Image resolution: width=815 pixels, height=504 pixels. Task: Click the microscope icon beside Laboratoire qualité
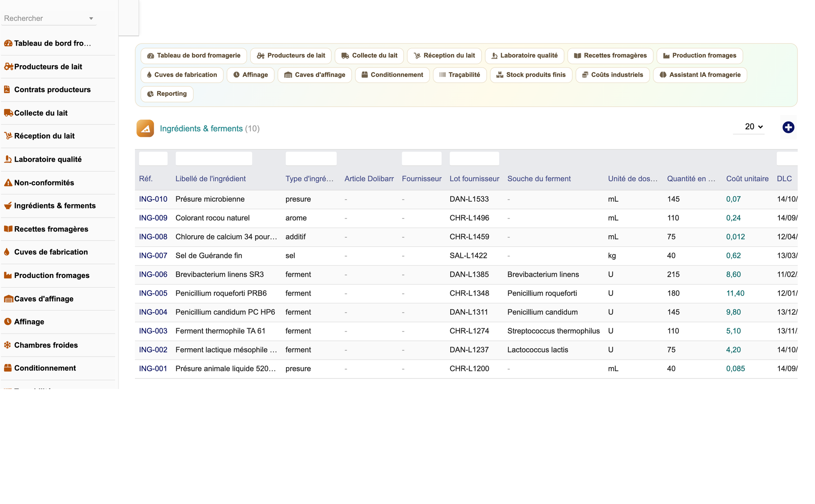point(8,159)
